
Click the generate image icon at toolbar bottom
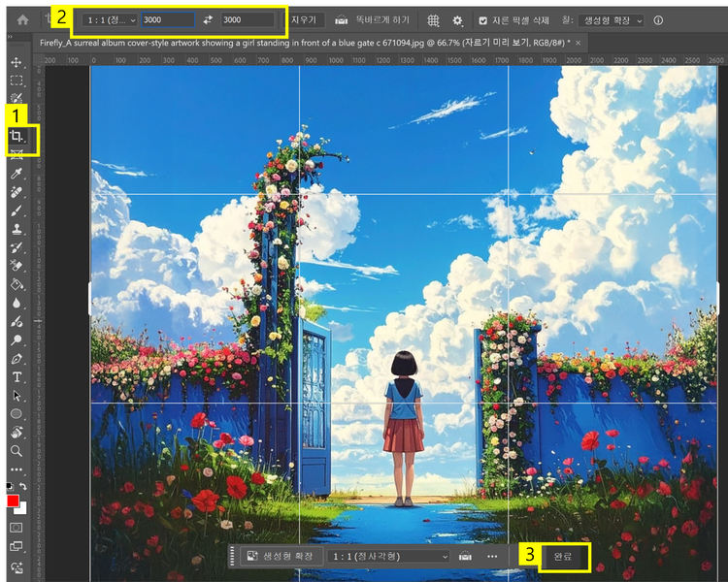click(x=17, y=566)
